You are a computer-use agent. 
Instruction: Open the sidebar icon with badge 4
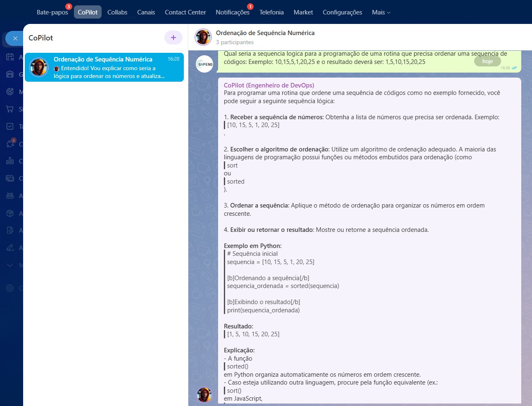pos(10,144)
